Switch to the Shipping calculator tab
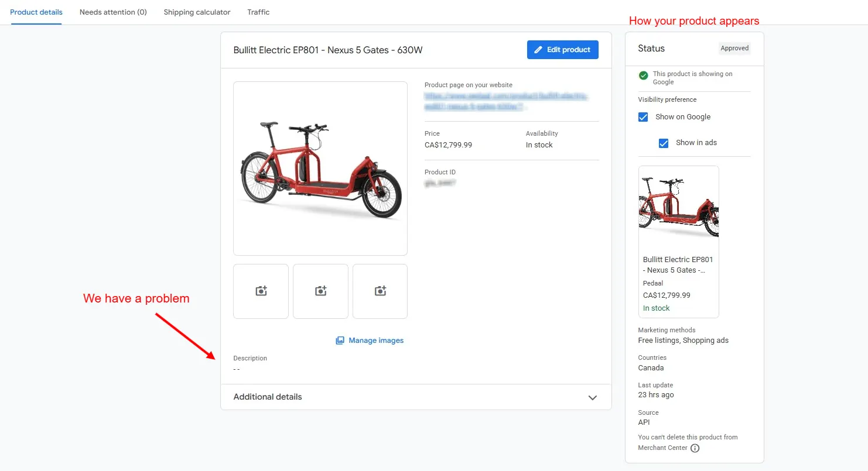This screenshot has height=471, width=868. click(x=197, y=12)
